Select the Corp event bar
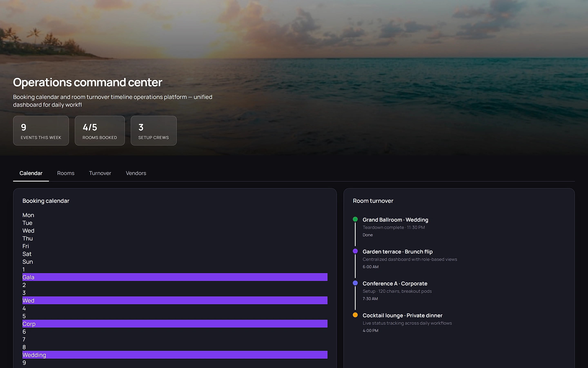588x368 pixels. pos(175,324)
